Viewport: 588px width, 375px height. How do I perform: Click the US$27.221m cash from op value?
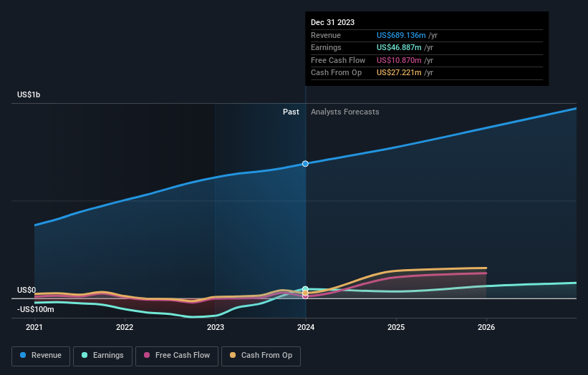(399, 73)
